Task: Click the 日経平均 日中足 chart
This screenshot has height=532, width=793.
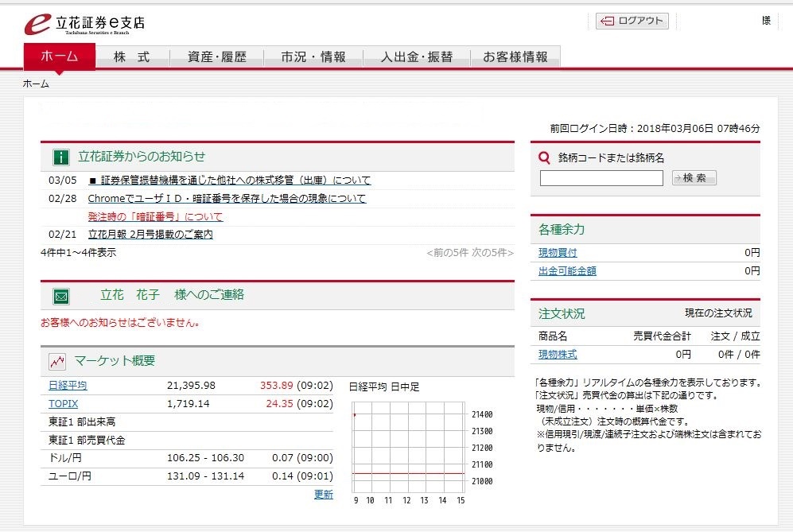Action: tap(409, 448)
